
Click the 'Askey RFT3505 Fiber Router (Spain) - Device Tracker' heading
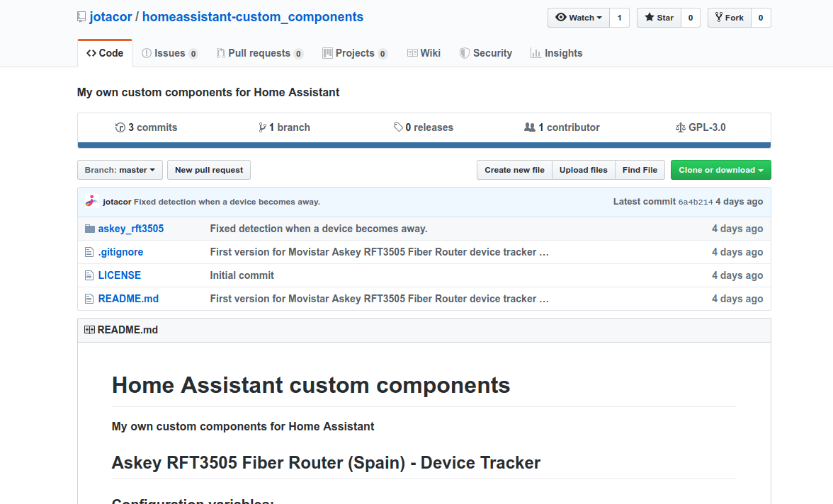[x=326, y=462]
